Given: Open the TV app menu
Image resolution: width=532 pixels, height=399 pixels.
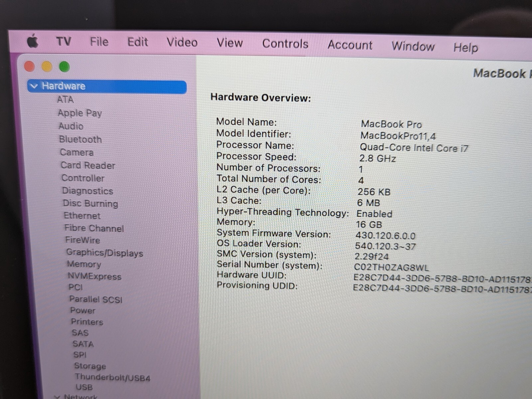Looking at the screenshot, I should 64,42.
